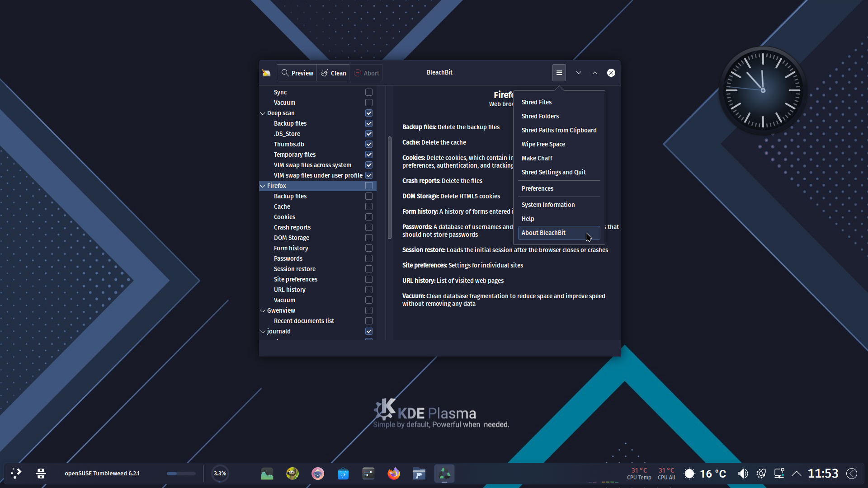Click the analog clock widget

pos(763,90)
